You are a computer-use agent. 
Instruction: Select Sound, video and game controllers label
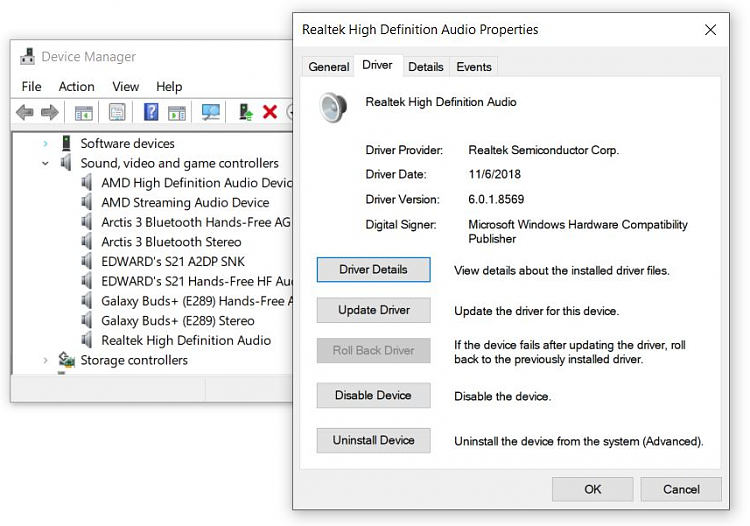click(179, 163)
